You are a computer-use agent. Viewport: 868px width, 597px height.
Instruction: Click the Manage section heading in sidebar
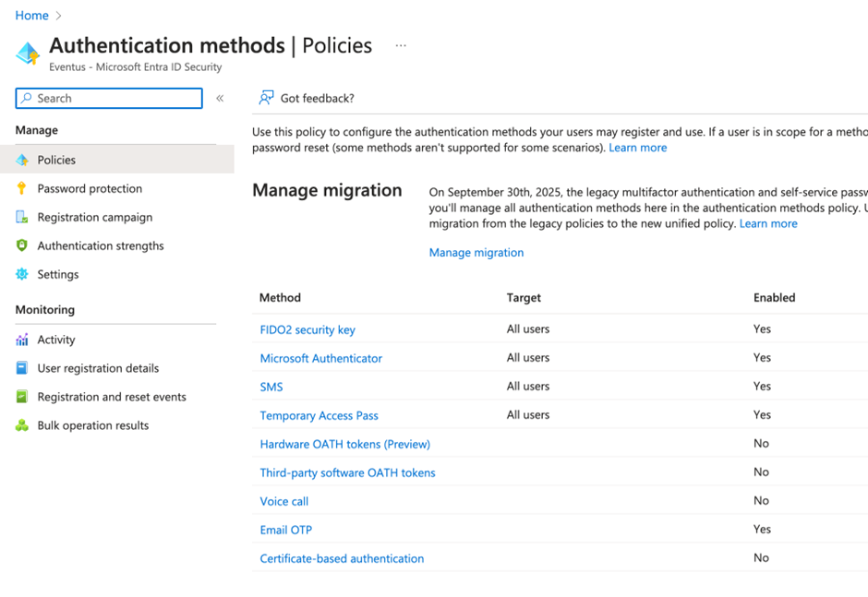tap(37, 130)
